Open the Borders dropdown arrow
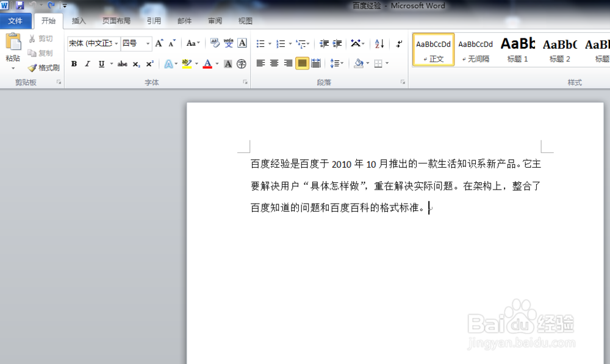Screen dimensions: 610x364 [x=387, y=63]
